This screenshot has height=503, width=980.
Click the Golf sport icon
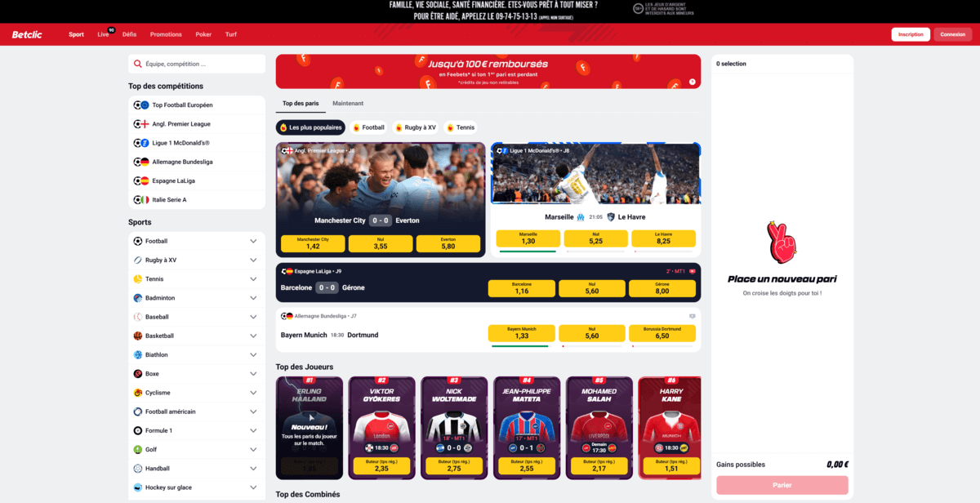138,449
